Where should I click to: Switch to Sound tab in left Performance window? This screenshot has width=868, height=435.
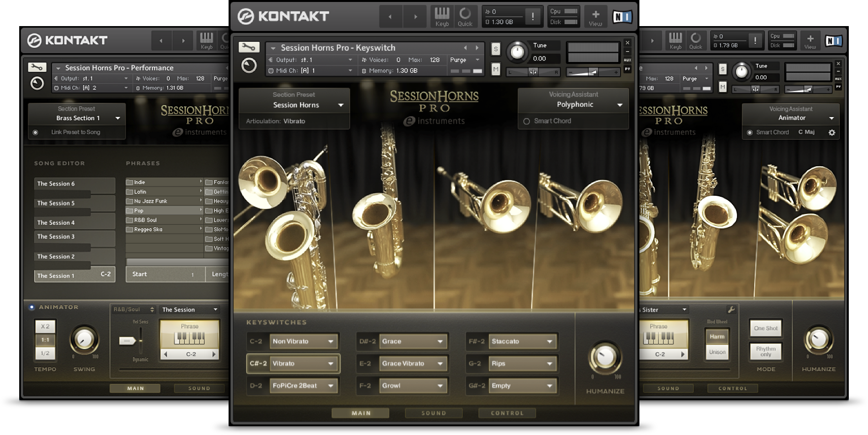pos(199,388)
